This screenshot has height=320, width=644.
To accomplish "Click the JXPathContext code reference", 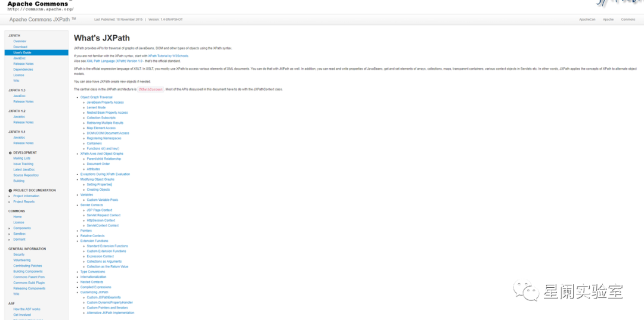I will pyautogui.click(x=151, y=89).
